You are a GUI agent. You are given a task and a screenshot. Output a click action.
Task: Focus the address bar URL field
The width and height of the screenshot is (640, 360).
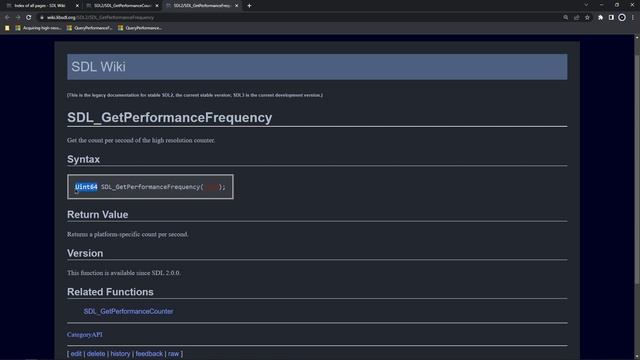[302, 18]
